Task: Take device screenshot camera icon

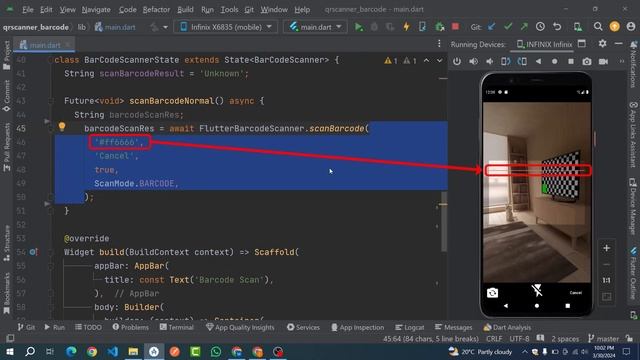Action: 587,61
